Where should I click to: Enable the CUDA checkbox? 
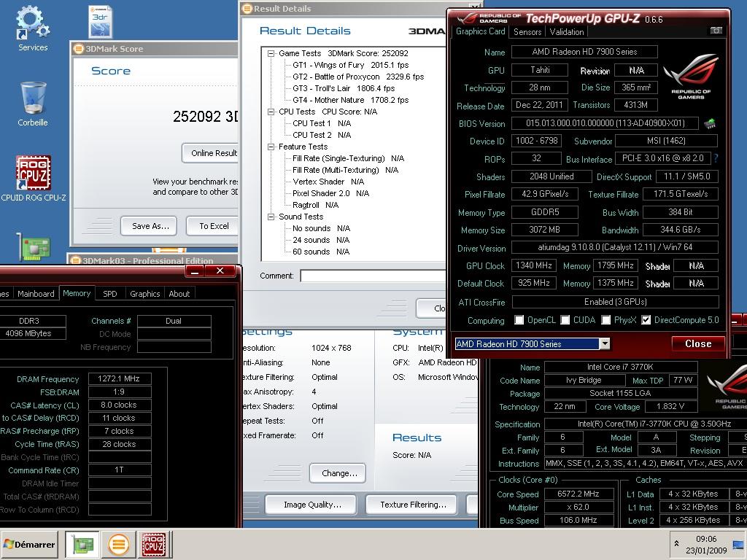(x=565, y=320)
